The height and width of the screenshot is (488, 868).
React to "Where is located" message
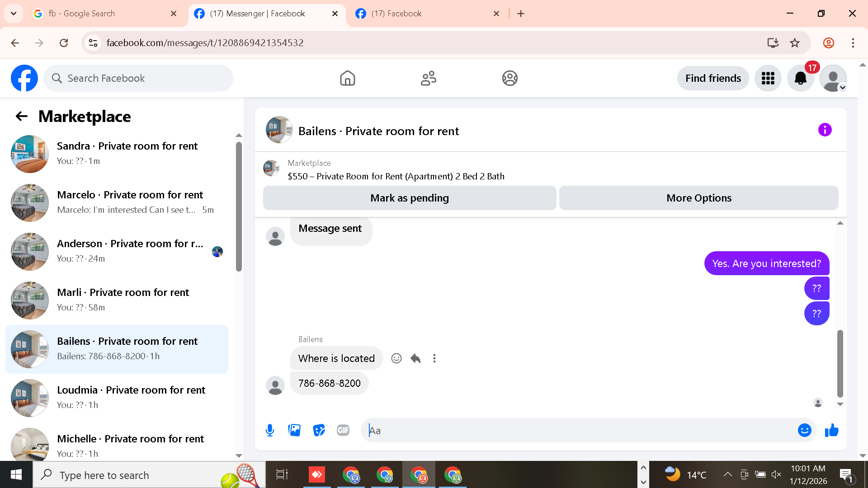(x=396, y=358)
